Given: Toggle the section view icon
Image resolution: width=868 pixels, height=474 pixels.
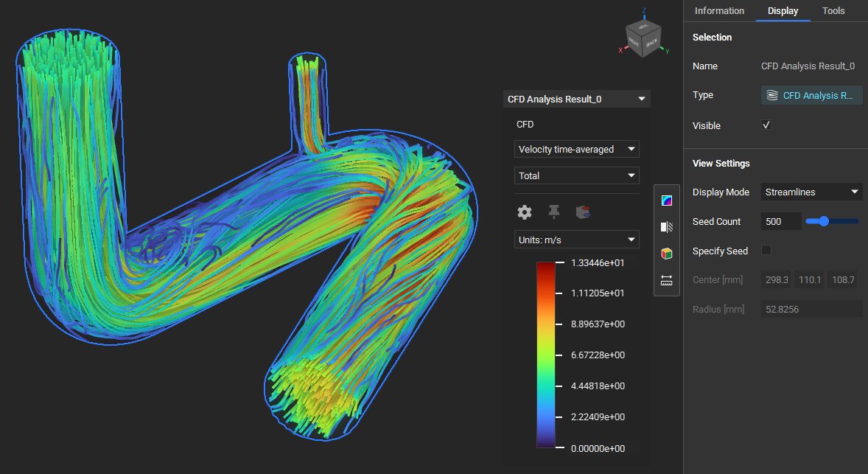Looking at the screenshot, I should (x=666, y=226).
